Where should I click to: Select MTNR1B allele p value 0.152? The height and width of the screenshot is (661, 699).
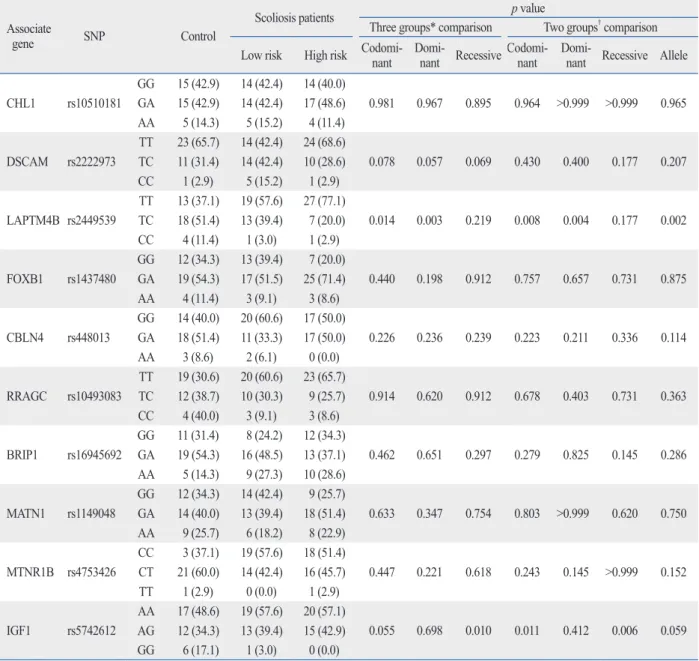pos(673,572)
